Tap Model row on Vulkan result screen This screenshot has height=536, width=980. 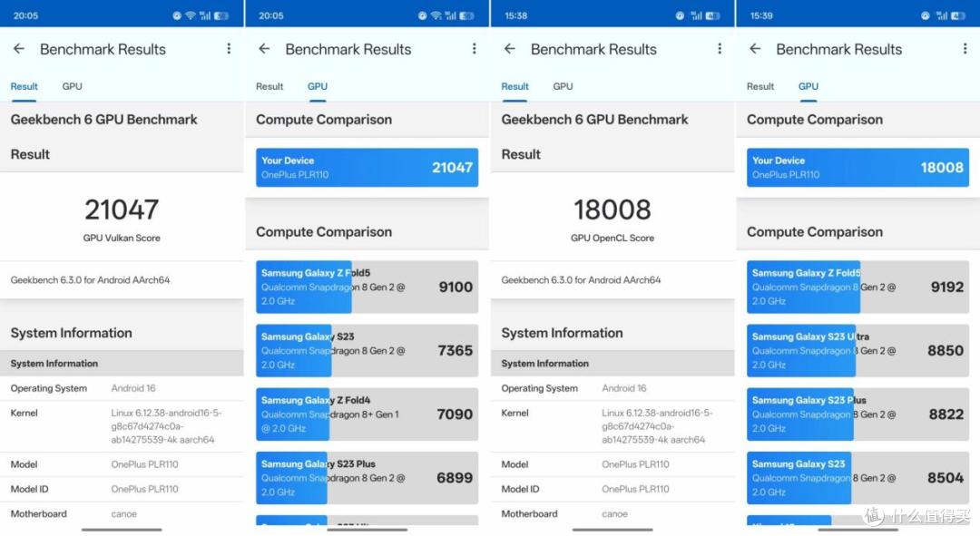(x=122, y=464)
